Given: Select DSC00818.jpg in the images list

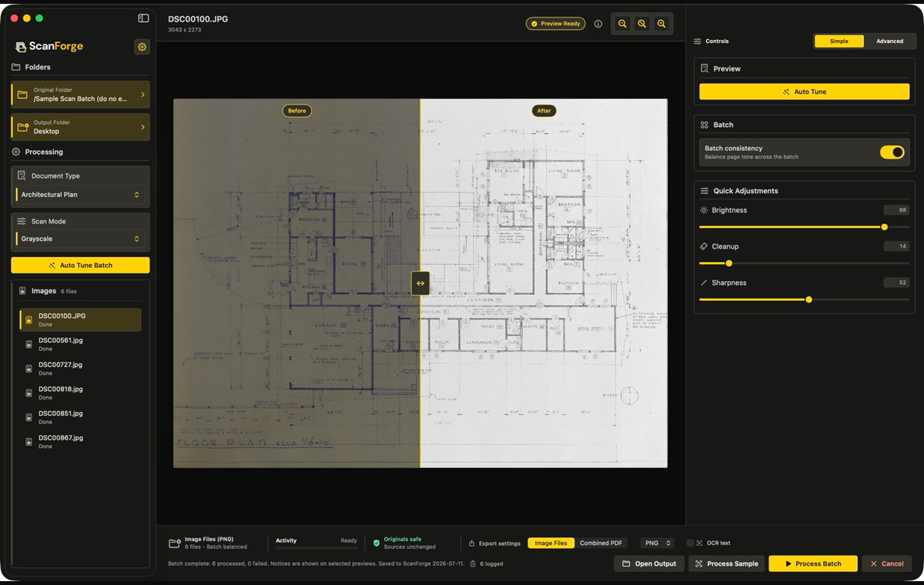Looking at the screenshot, I should 80,393.
